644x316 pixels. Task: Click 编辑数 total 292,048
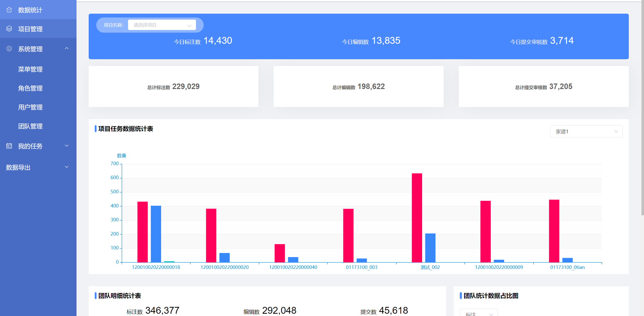(279, 310)
